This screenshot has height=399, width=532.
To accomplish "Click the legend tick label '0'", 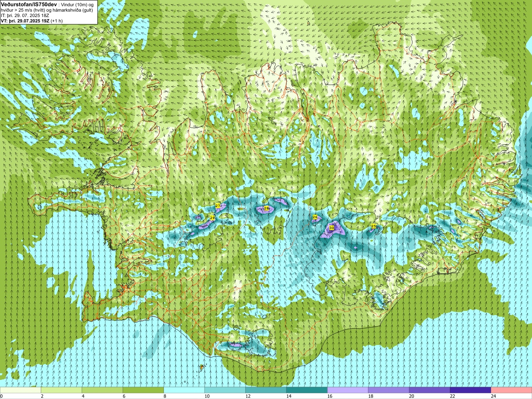I will (x=2, y=396).
